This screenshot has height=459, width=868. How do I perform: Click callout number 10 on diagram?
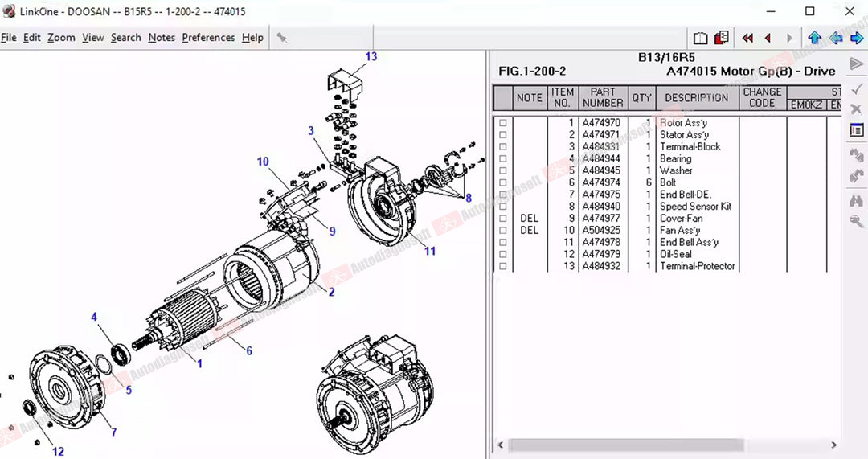tap(263, 161)
